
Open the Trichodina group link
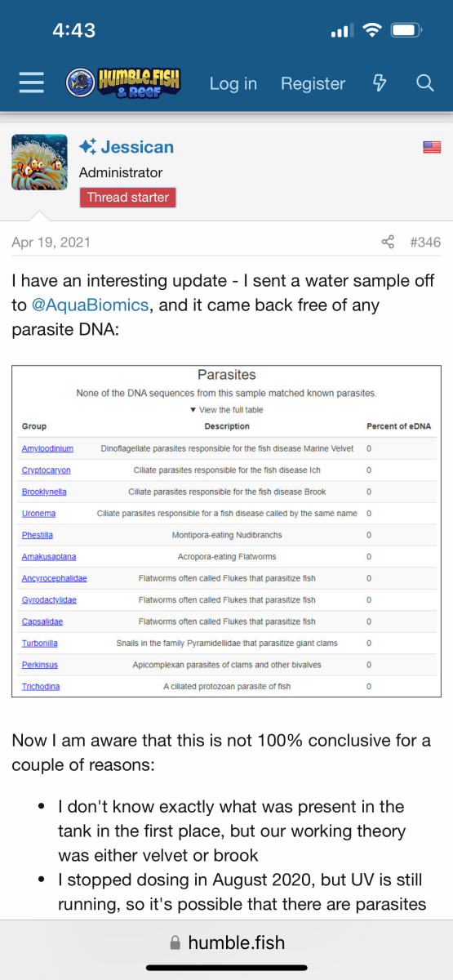pyautogui.click(x=41, y=686)
